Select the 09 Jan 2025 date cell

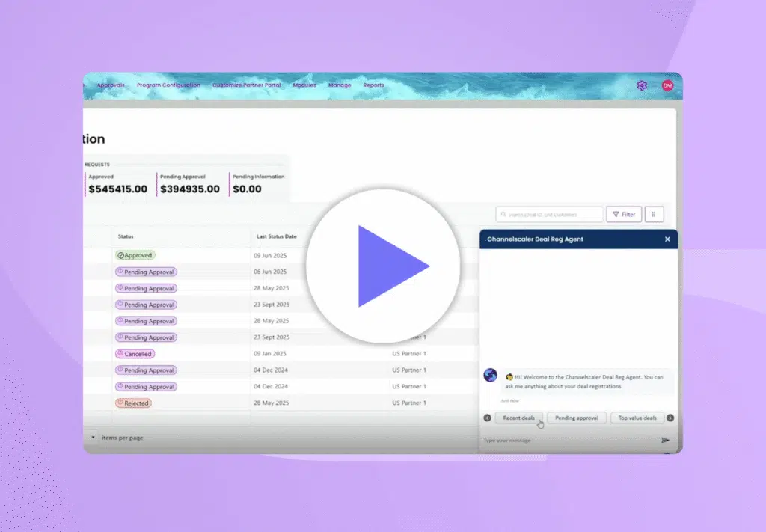[x=269, y=354]
